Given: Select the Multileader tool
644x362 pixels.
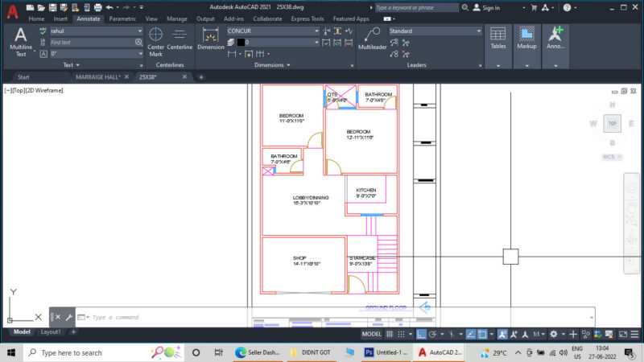Looking at the screenshot, I should (372, 39).
